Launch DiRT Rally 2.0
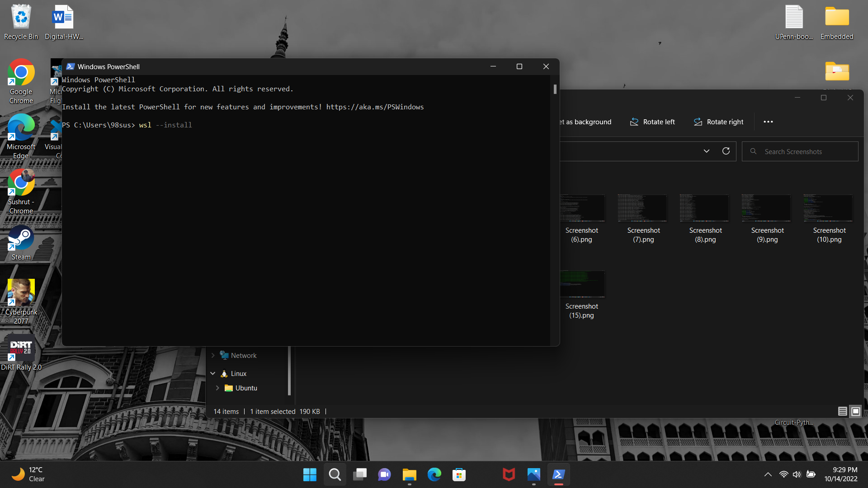The height and width of the screenshot is (488, 868). (x=21, y=348)
